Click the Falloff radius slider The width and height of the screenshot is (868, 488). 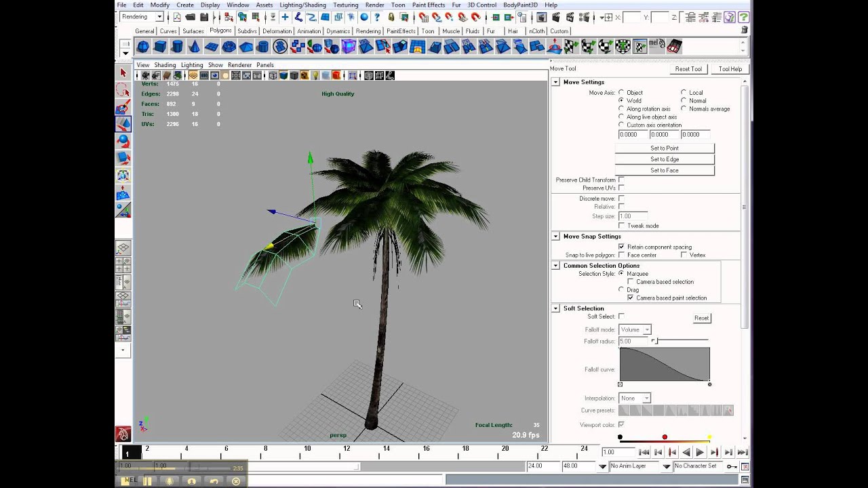tap(680, 341)
